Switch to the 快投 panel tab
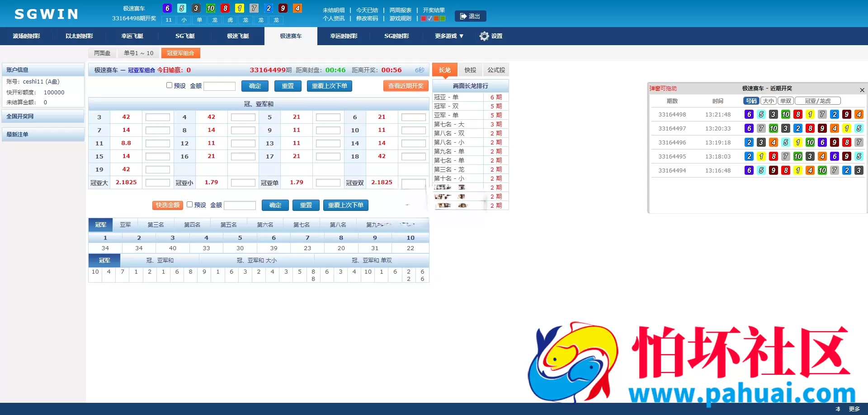Viewport: 868px width, 415px height. 470,70
